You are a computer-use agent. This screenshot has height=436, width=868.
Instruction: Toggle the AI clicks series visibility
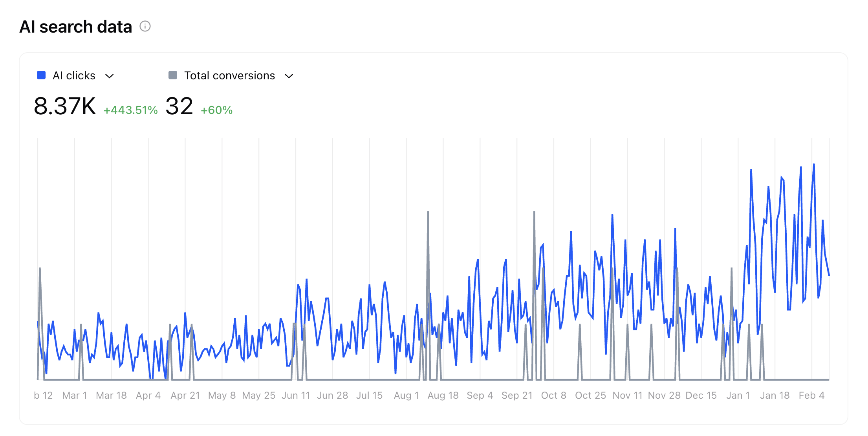(x=74, y=75)
